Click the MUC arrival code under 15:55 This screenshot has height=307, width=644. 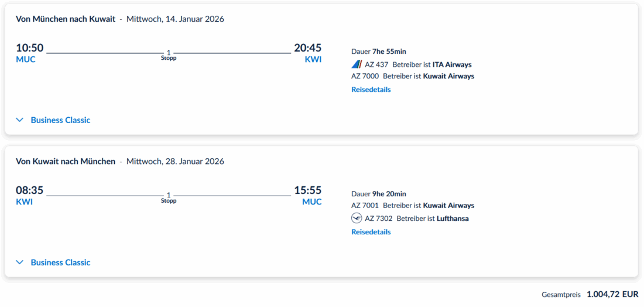click(311, 202)
